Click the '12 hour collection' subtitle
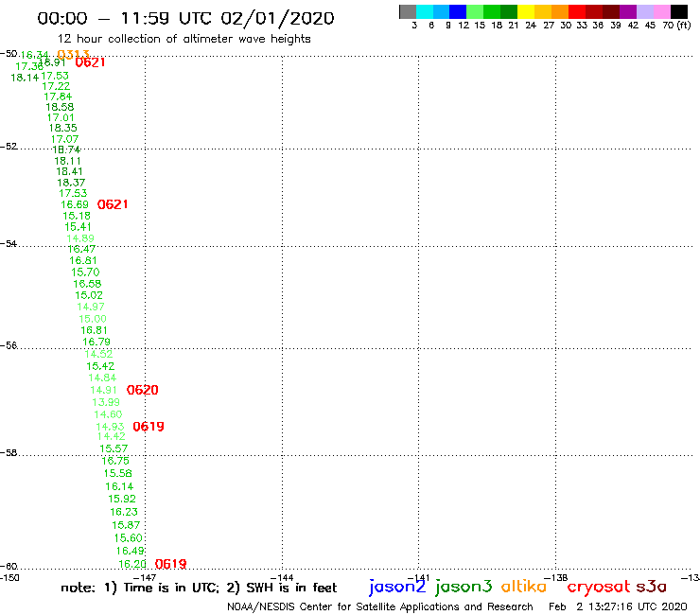The image size is (700, 615). pyautogui.click(x=184, y=39)
